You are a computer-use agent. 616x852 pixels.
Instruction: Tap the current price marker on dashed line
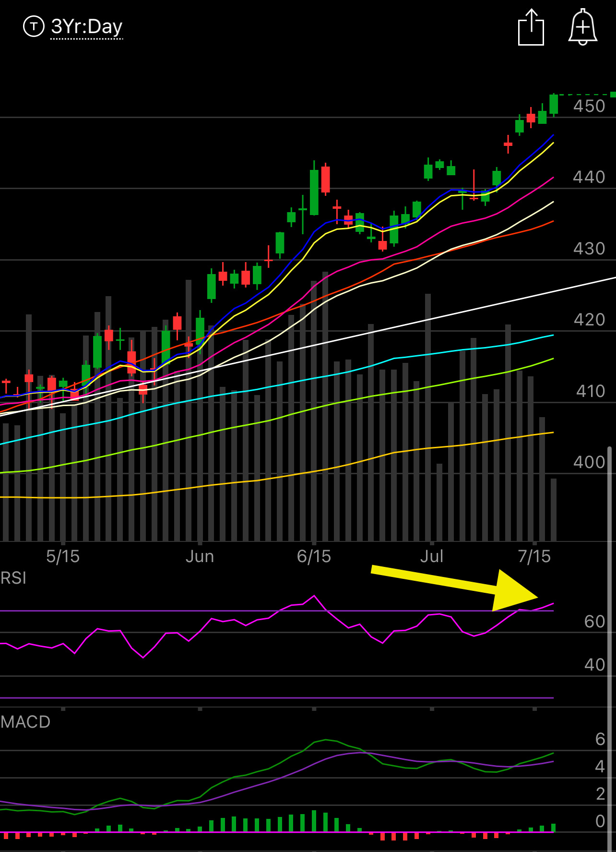point(613,95)
